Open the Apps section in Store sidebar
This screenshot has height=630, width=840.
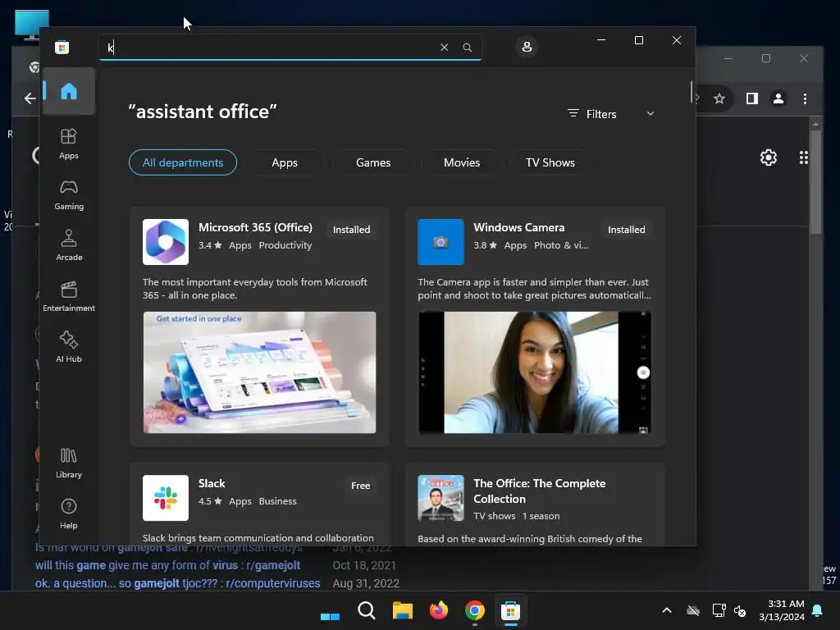pyautogui.click(x=69, y=144)
